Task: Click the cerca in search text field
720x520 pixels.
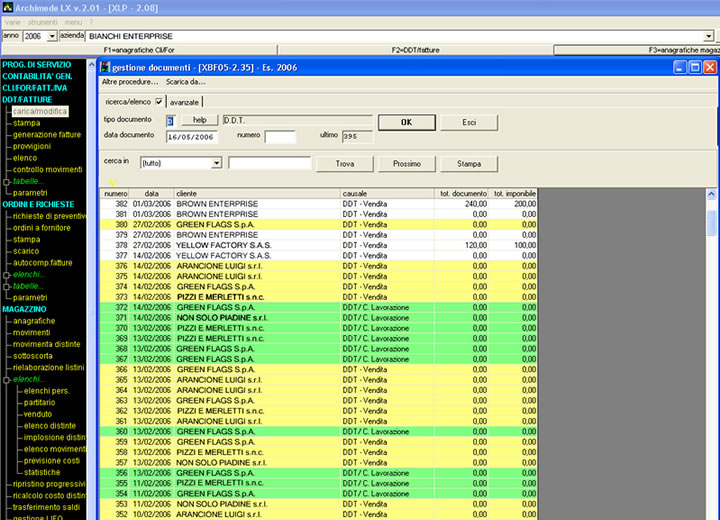Action: [270, 163]
